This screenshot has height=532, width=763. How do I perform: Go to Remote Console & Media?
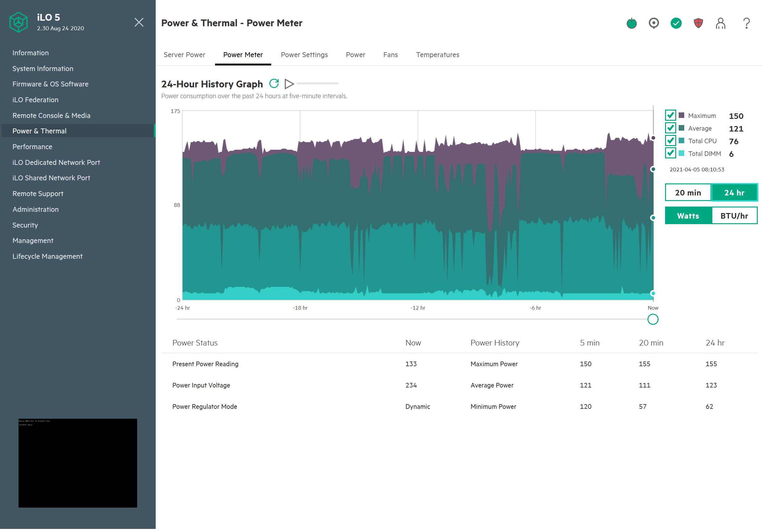[x=52, y=115]
